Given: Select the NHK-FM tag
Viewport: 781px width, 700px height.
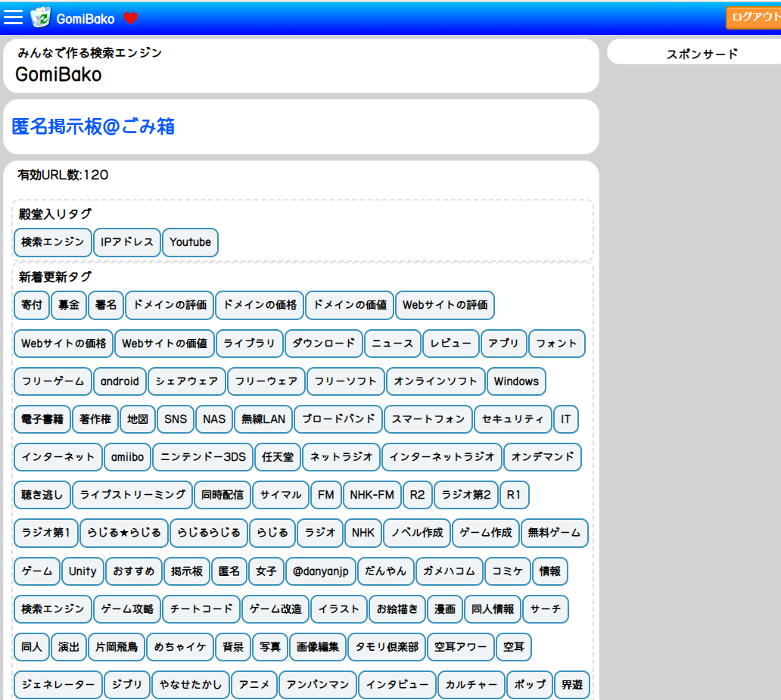Looking at the screenshot, I should click(x=372, y=495).
